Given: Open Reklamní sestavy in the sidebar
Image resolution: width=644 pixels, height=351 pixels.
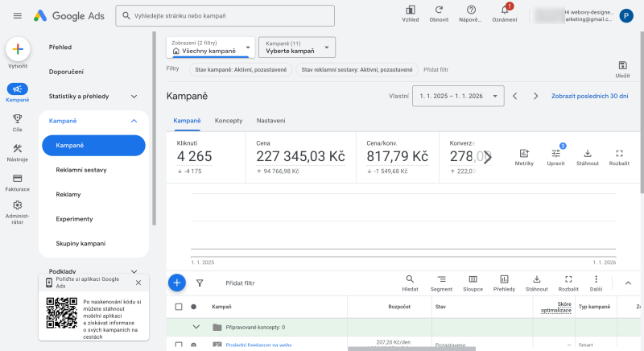Looking at the screenshot, I should [x=81, y=170].
